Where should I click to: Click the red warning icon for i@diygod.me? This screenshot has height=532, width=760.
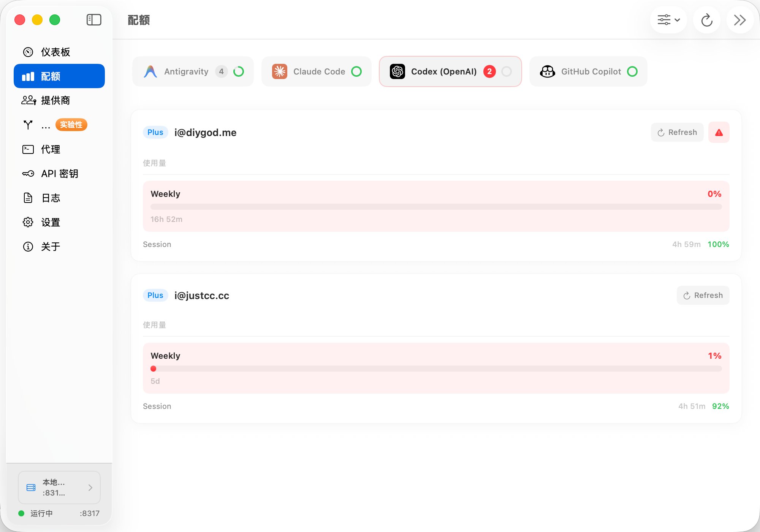point(719,133)
